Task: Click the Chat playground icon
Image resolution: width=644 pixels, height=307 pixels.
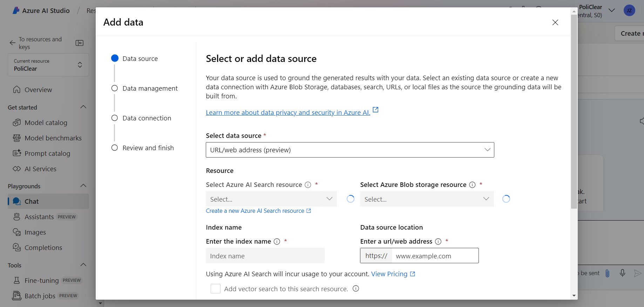Action: coord(16,201)
